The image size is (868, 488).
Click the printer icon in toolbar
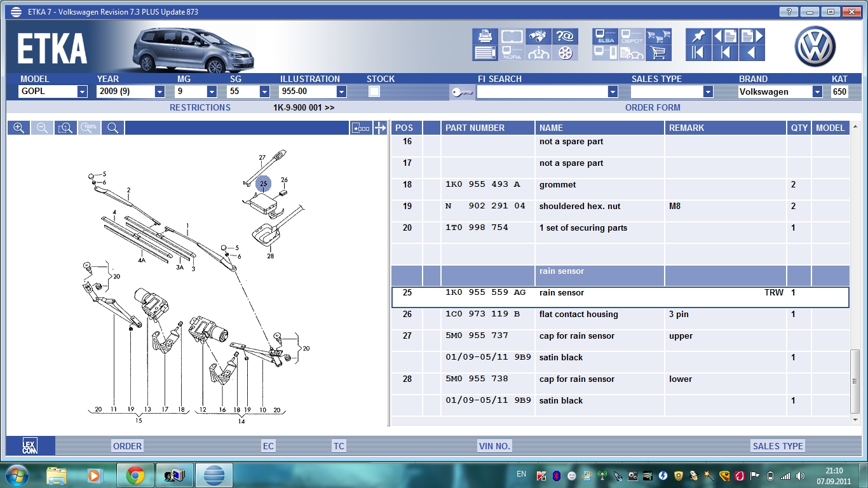[485, 36]
